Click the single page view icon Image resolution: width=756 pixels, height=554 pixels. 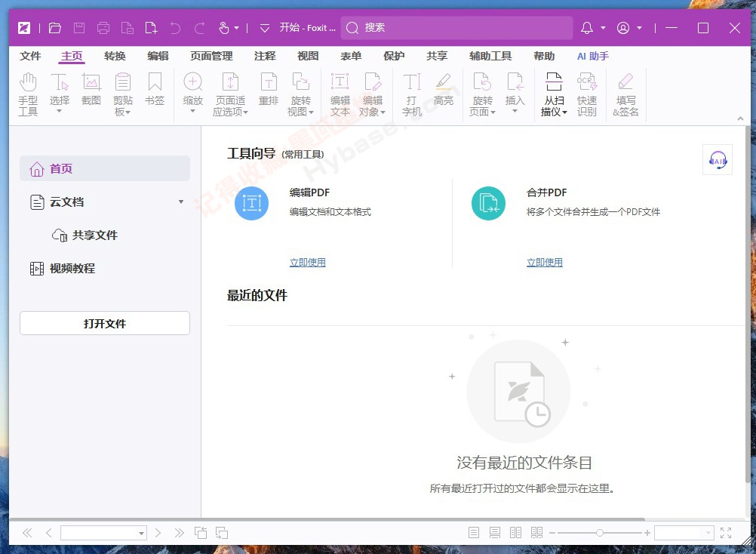(x=474, y=533)
